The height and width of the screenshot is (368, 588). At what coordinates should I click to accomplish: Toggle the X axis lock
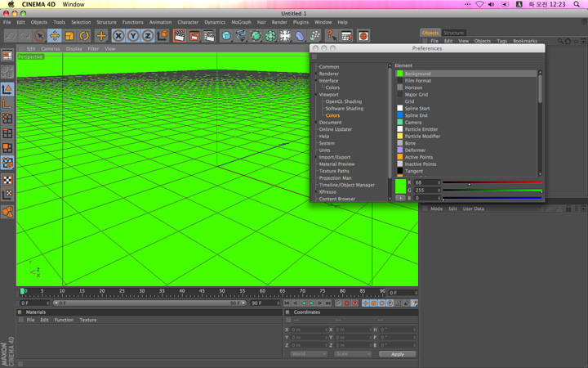click(x=118, y=36)
